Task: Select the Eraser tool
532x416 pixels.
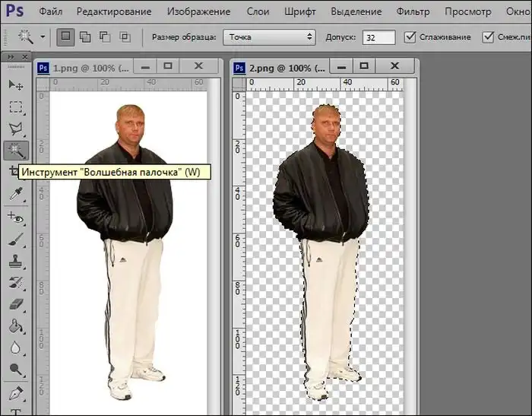Action: tap(15, 305)
